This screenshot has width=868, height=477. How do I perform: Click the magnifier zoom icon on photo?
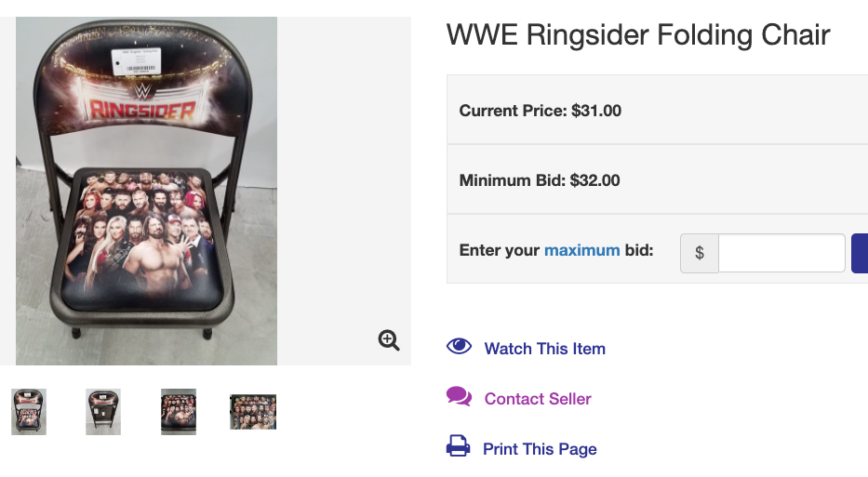pos(389,339)
